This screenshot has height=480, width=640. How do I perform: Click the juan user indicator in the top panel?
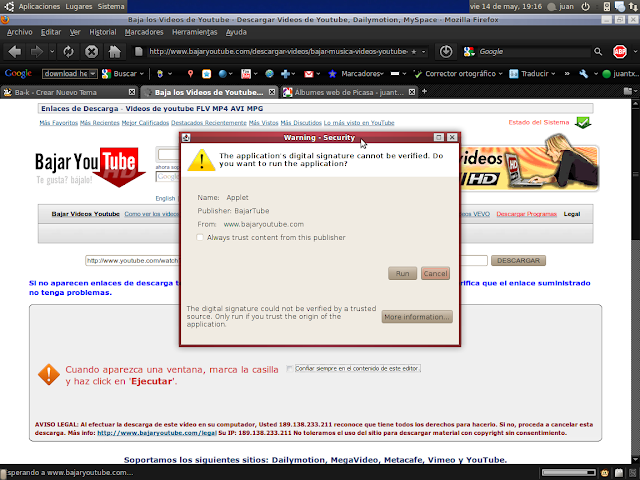(x=561, y=7)
